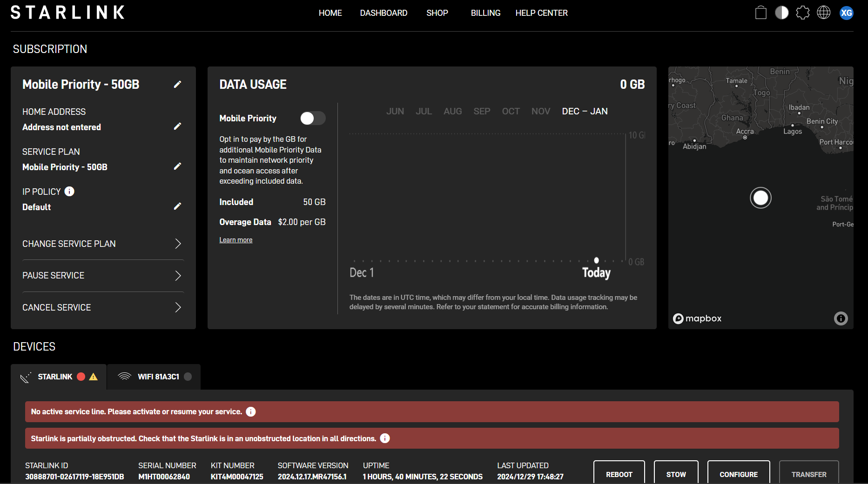Click Starlink ID 30888701-02617119-18E951DB
This screenshot has width=868, height=484.
pyautogui.click(x=74, y=477)
